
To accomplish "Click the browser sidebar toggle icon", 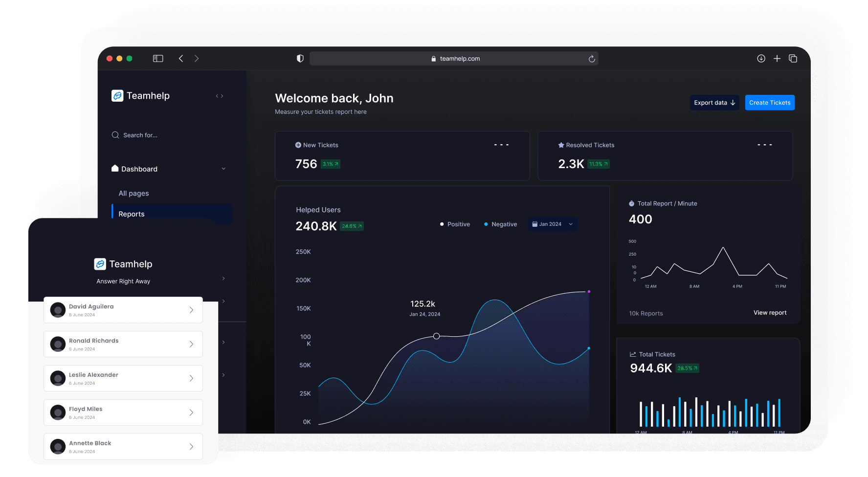I will [158, 59].
